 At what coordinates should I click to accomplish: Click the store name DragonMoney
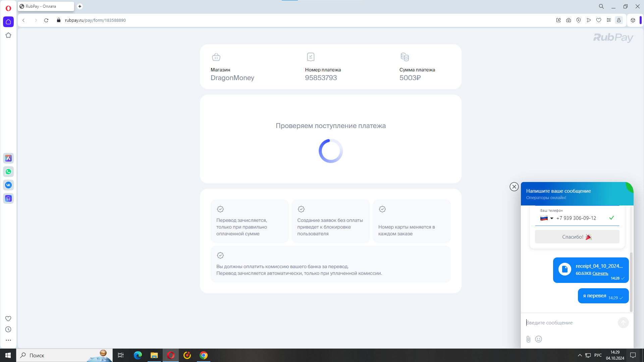(232, 78)
